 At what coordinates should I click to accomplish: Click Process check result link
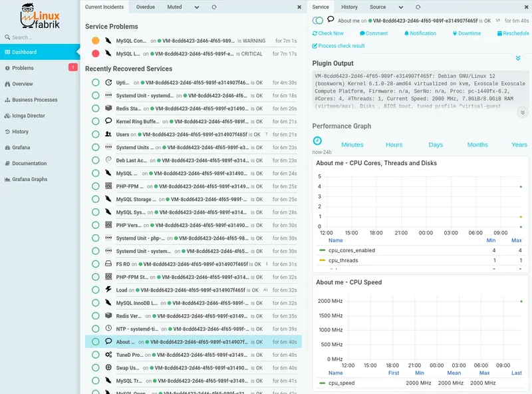(x=338, y=46)
